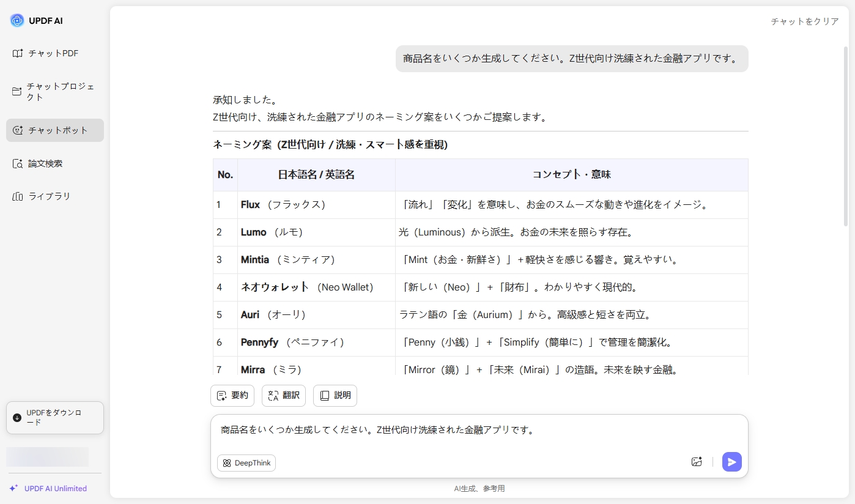Click the 説明 book icon
Image resolution: width=855 pixels, height=504 pixels.
325,396
